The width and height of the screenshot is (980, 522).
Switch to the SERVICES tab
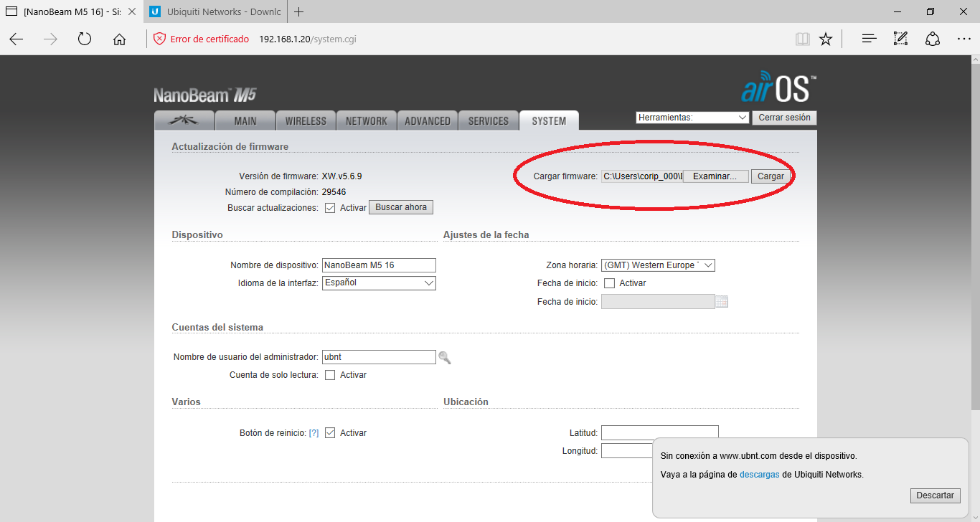[x=489, y=120]
